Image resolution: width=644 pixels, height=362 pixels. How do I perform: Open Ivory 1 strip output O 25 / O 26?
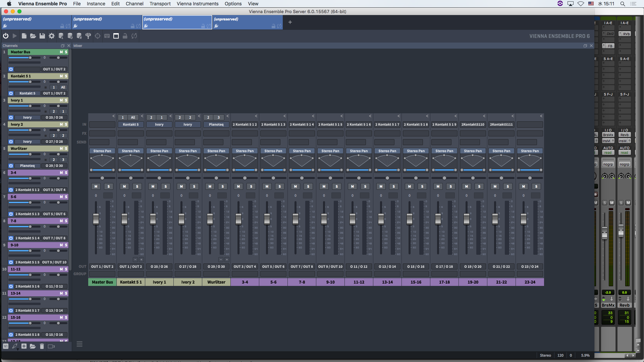[159, 266]
